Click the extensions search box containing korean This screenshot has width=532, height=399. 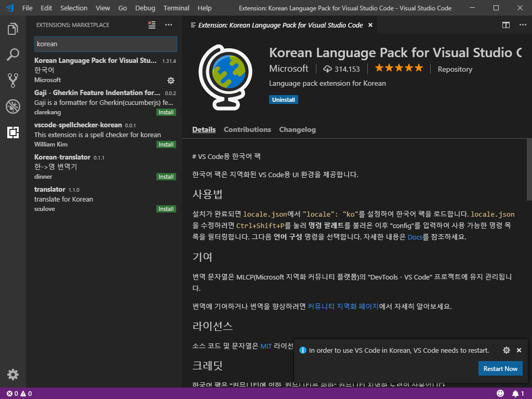[105, 44]
